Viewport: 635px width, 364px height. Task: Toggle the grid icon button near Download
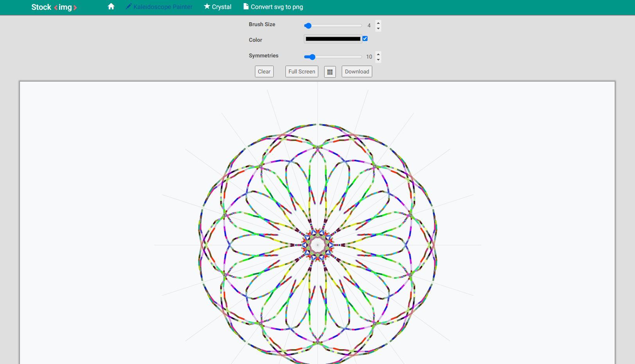330,71
